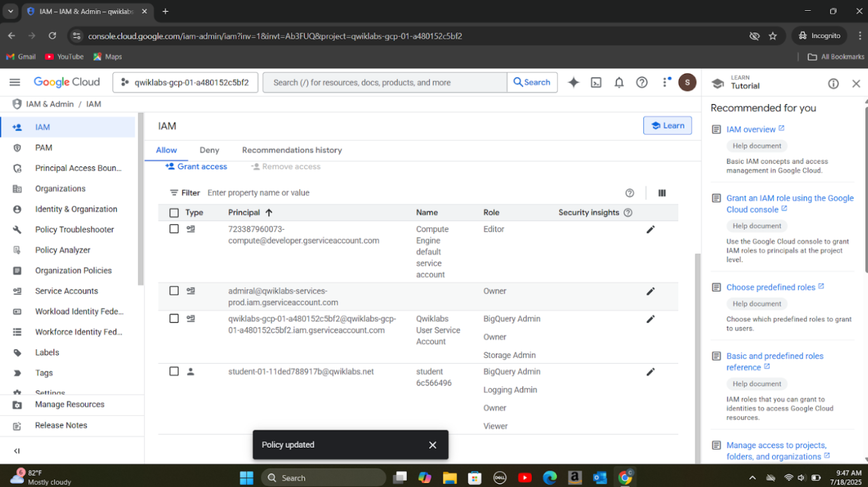Toggle the select-all checkbox in table header
Screen dimensions: 868x487
point(174,213)
